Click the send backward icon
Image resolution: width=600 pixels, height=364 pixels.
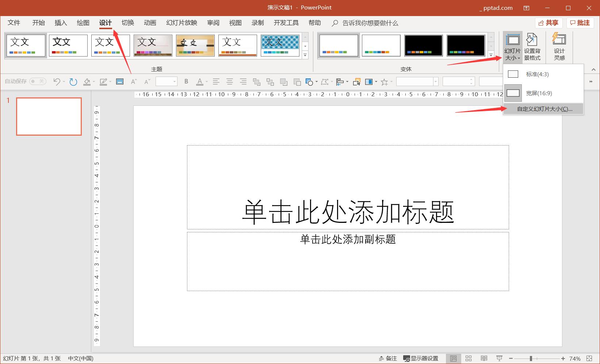[297, 82]
